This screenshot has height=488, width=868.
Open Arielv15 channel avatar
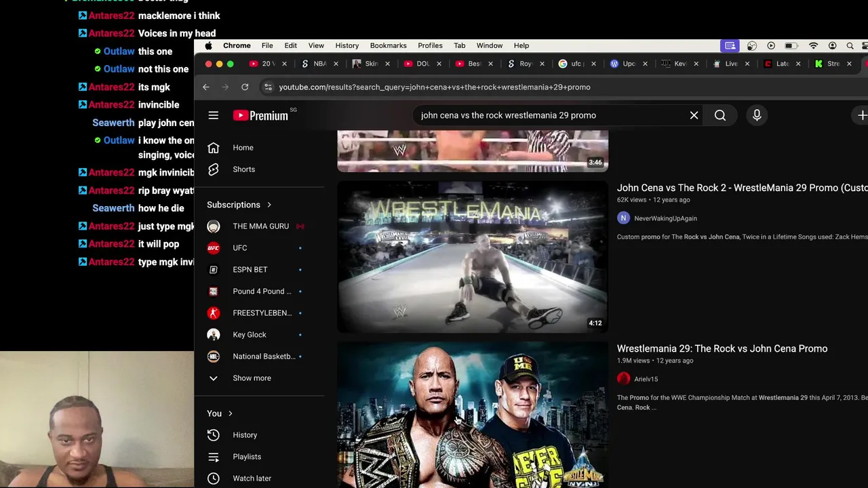(623, 379)
